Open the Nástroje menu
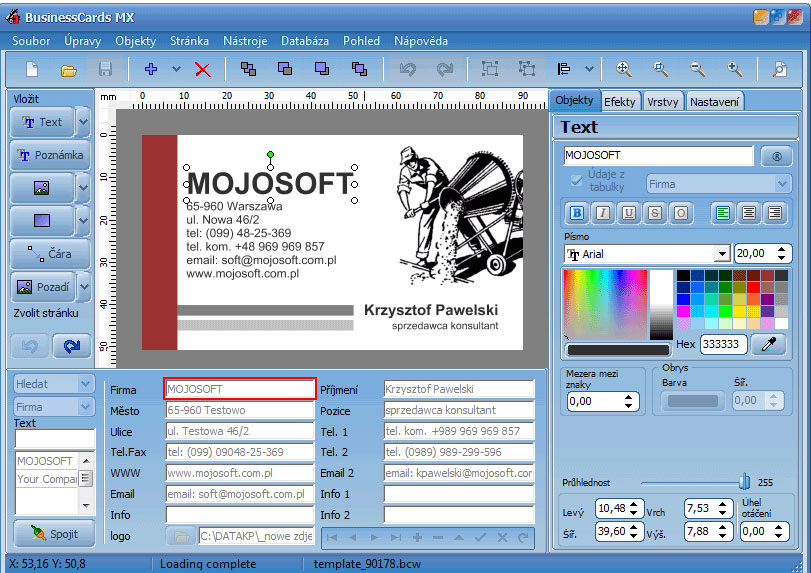 click(x=245, y=41)
